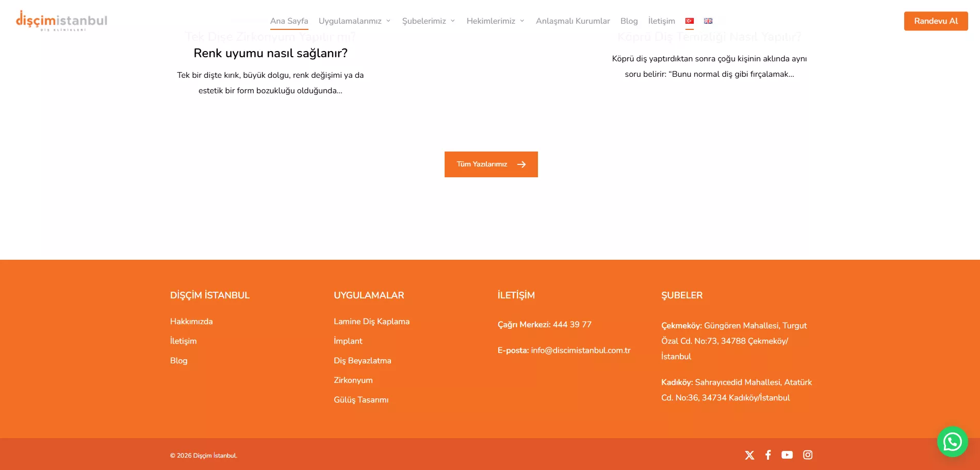
Task: Click the X (Twitter) icon in footer
Action: tap(749, 455)
